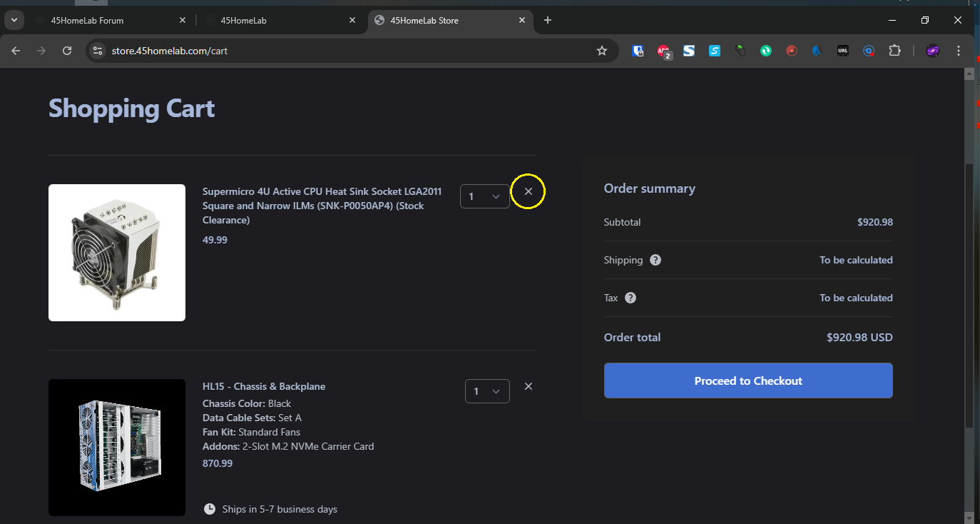
Task: Click the red circular extension icon
Action: coord(792,51)
